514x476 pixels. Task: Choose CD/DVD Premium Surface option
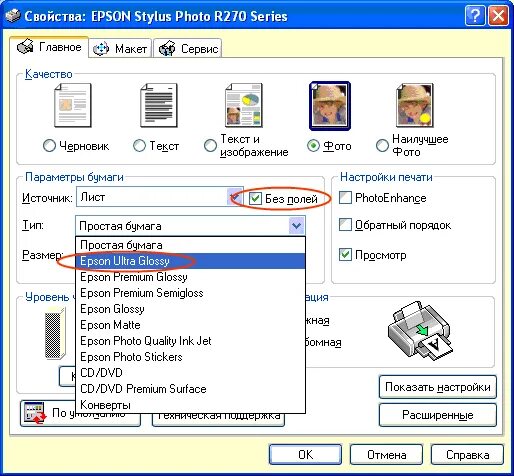[x=191, y=389]
